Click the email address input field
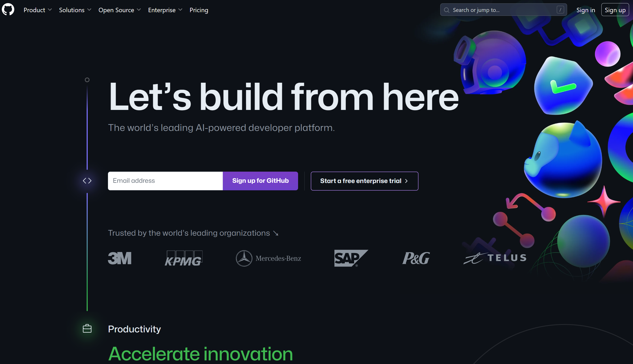 point(166,181)
